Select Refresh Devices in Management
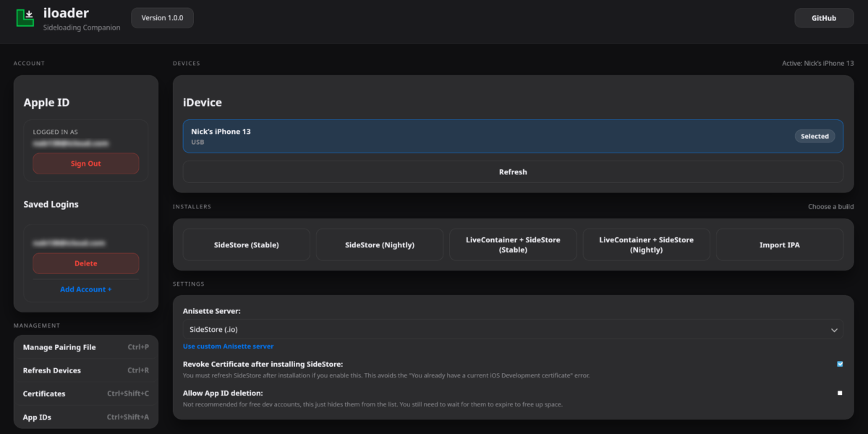 85,370
